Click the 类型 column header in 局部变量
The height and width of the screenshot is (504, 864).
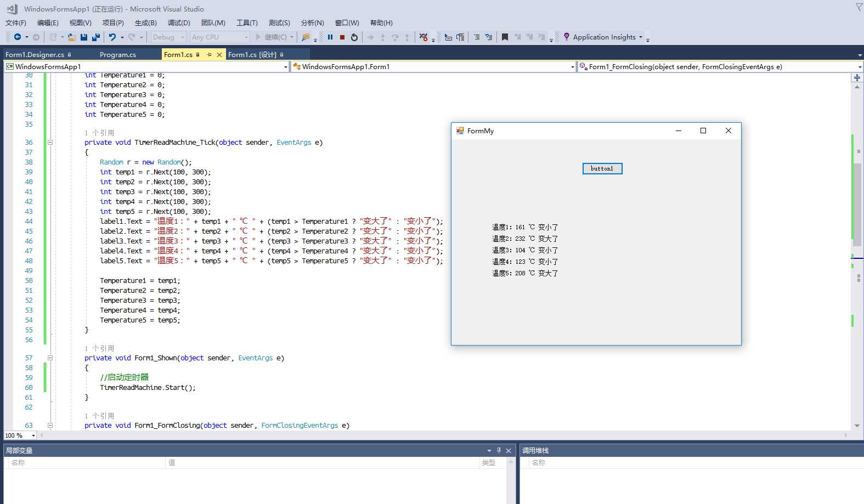pyautogui.click(x=493, y=463)
